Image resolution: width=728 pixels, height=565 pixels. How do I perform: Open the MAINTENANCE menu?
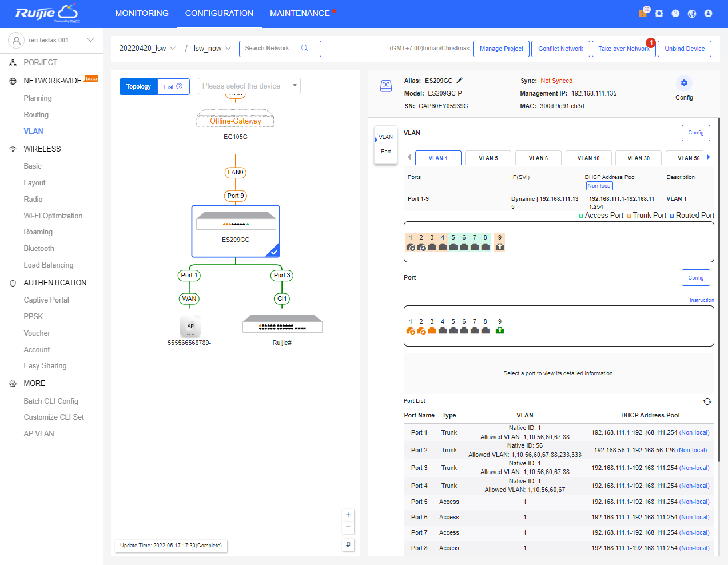pos(300,13)
